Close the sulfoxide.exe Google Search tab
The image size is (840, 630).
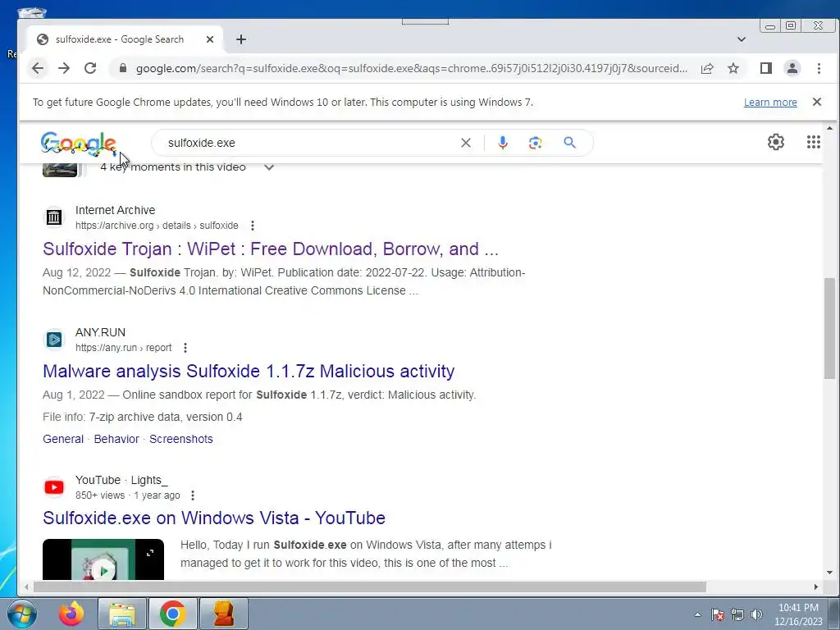[210, 39]
